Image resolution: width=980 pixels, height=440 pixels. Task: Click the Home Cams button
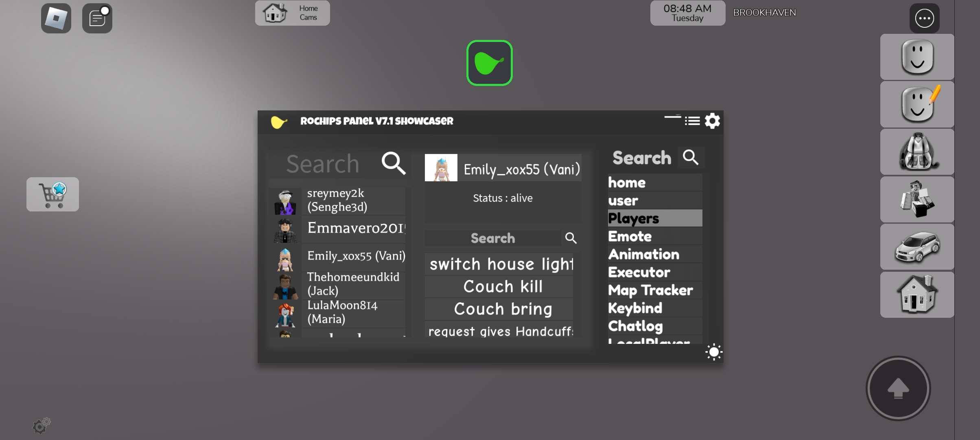click(292, 13)
